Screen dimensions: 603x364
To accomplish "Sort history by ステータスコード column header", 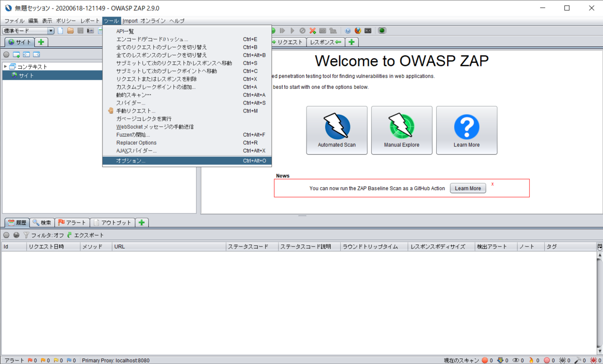I will click(x=252, y=247).
